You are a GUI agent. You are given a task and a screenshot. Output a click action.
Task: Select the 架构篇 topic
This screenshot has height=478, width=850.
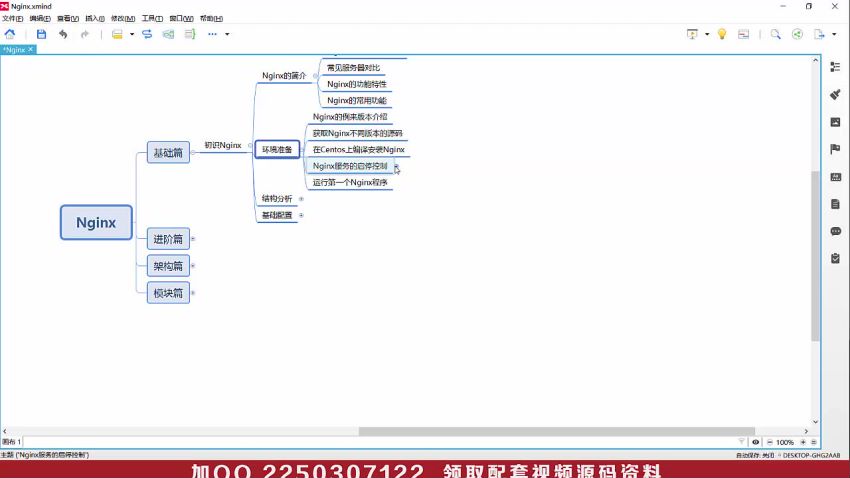[x=168, y=266]
